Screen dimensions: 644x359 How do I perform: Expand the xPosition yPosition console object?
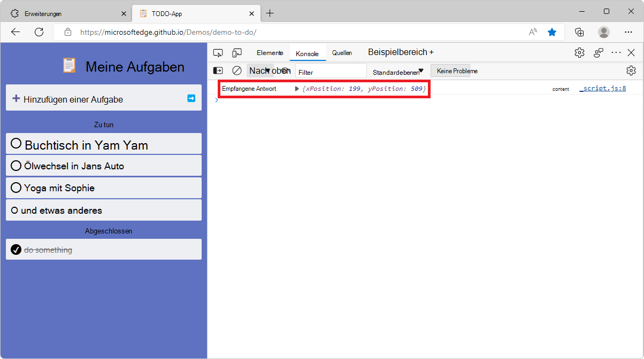point(297,89)
